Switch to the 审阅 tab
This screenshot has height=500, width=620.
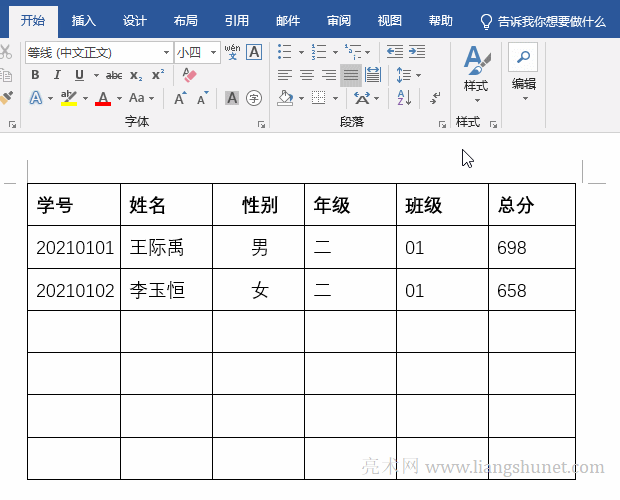[339, 21]
